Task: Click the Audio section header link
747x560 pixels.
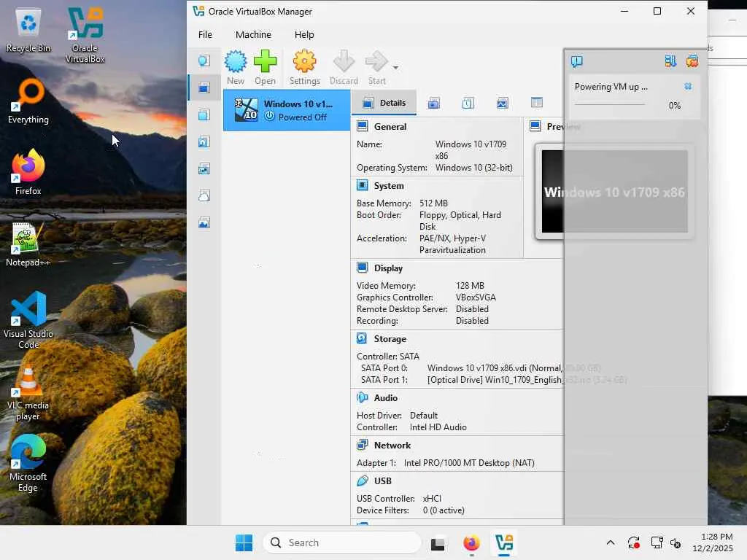Action: coord(385,398)
